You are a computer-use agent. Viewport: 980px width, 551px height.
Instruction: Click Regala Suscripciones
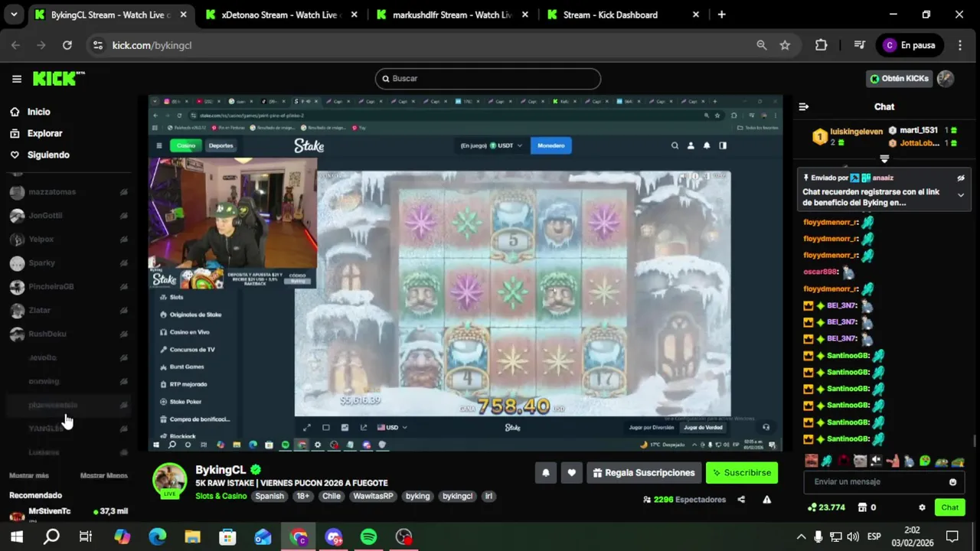pyautogui.click(x=644, y=473)
